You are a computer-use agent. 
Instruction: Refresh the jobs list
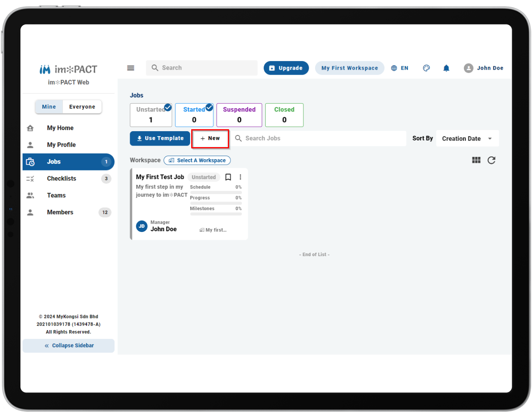491,160
